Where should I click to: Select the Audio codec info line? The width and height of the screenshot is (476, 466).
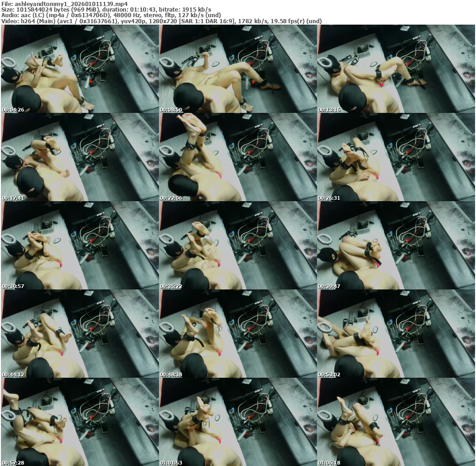tap(111, 15)
